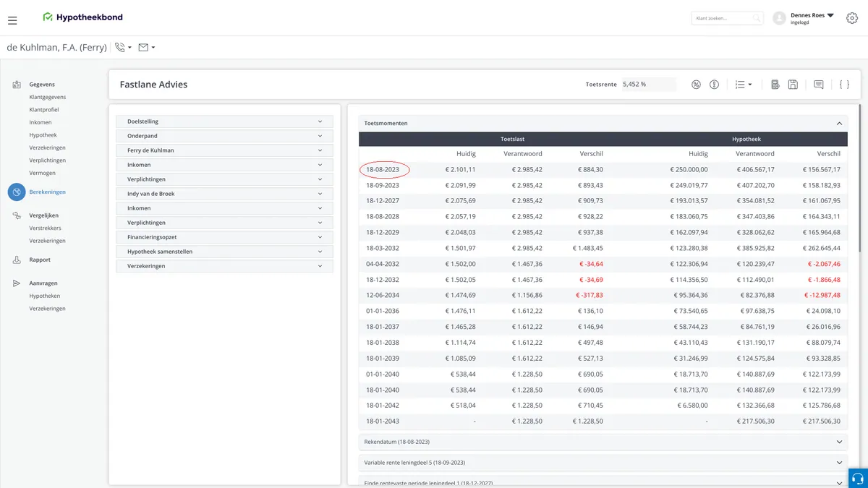Open the Gegevens sidebar section
The width and height of the screenshot is (868, 488).
pyautogui.click(x=42, y=85)
